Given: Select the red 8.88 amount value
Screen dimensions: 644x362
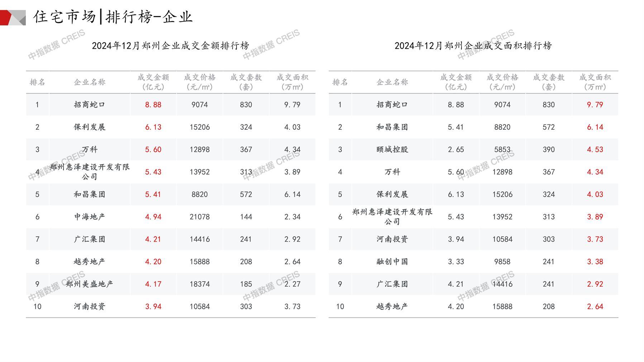Looking at the screenshot, I should point(153,105).
